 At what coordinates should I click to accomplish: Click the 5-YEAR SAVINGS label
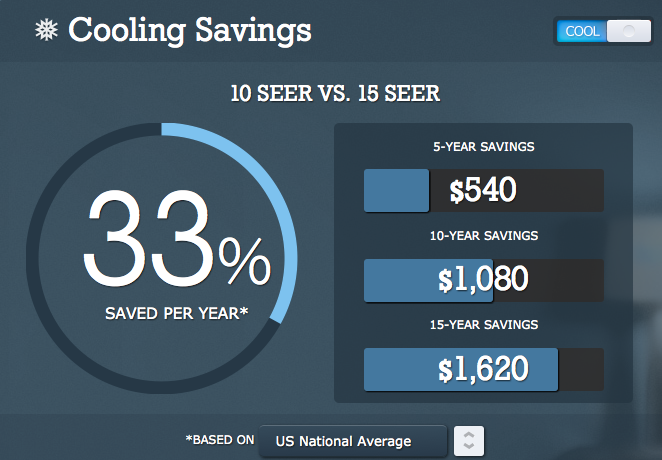pos(483,147)
